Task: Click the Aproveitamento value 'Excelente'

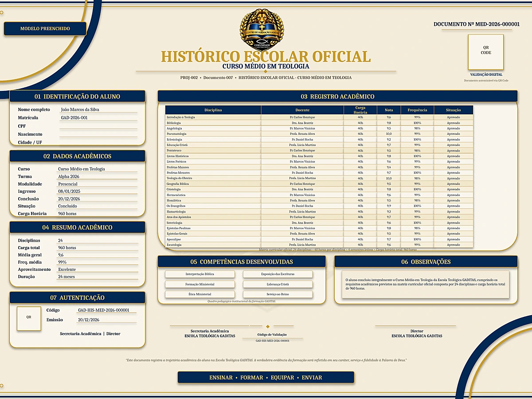Action: pos(67,270)
